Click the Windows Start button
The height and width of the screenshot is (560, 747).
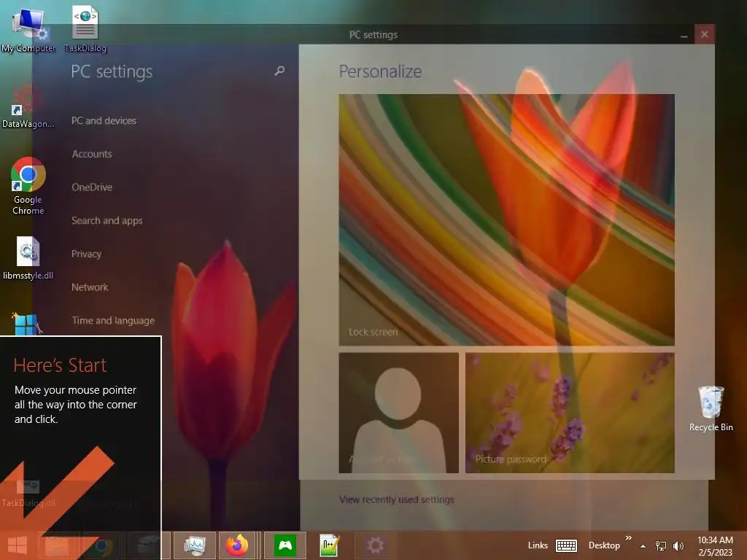click(18, 545)
